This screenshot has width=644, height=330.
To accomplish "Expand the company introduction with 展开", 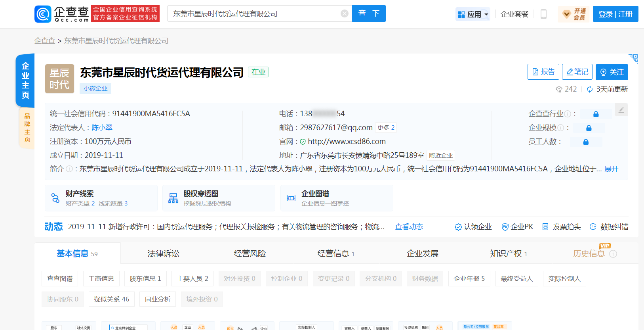I will click(611, 169).
